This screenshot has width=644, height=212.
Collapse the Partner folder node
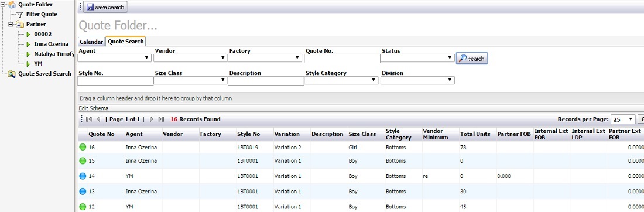11,24
